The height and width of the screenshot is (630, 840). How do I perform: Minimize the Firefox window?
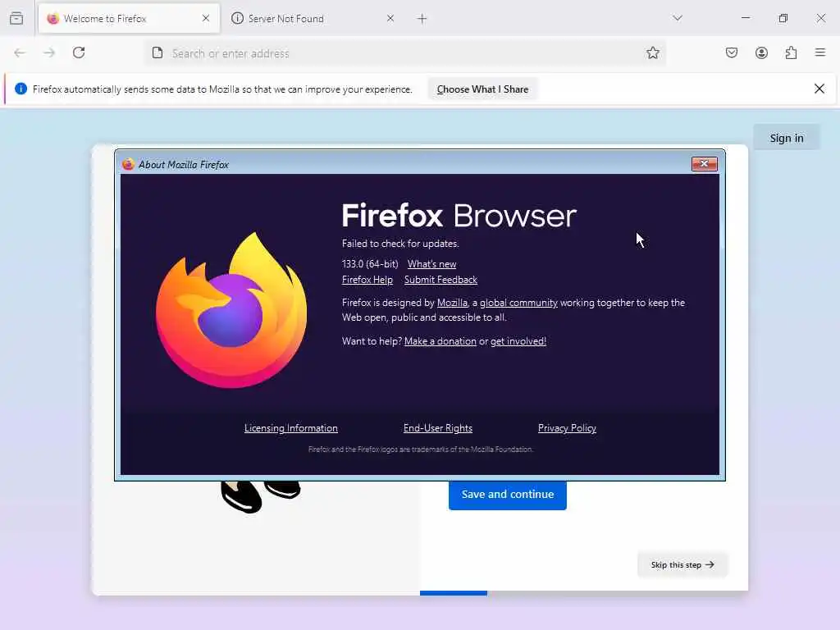(746, 18)
